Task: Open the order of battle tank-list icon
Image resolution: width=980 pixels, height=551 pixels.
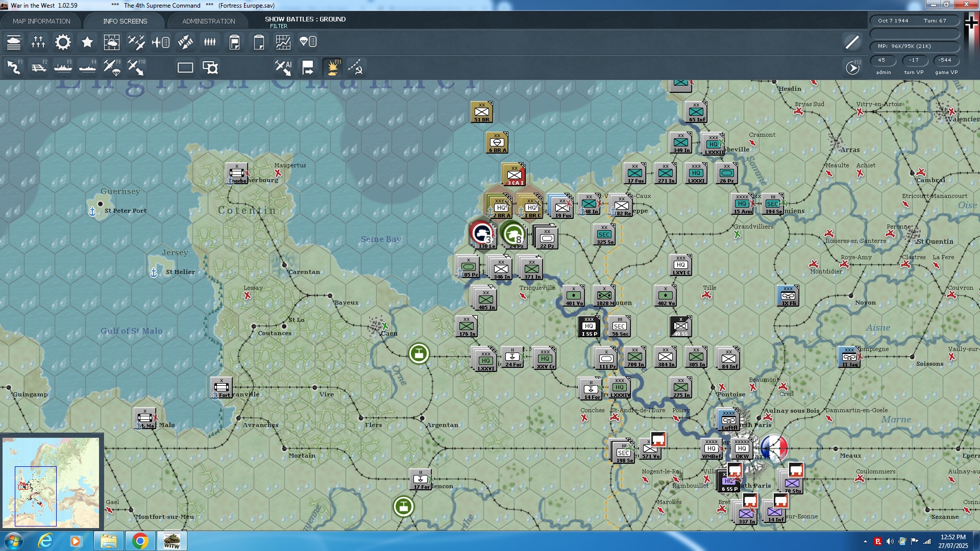Action: 14,42
